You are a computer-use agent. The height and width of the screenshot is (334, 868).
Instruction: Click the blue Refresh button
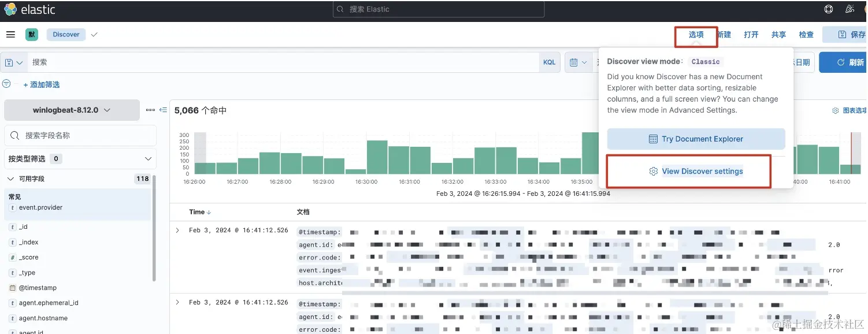coord(843,62)
